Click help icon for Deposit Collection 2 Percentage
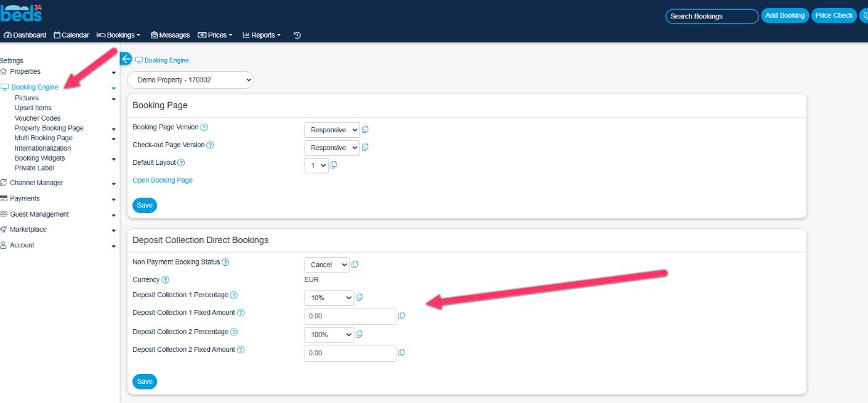Image resolution: width=868 pixels, height=403 pixels. [234, 332]
